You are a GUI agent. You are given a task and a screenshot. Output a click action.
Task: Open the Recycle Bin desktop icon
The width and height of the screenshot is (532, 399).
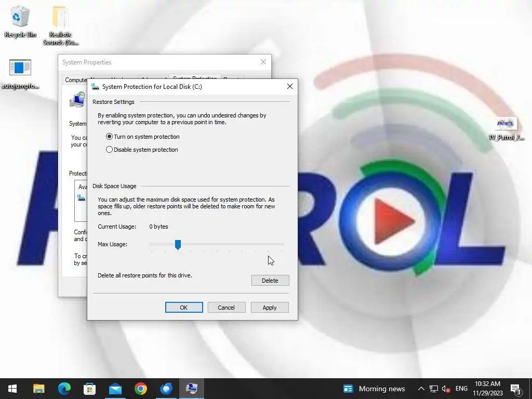click(x=20, y=22)
